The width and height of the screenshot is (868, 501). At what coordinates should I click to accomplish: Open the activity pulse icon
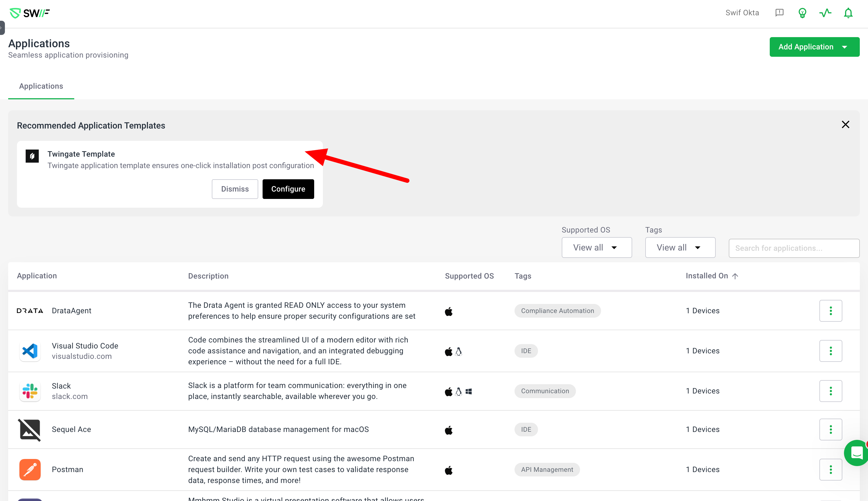tap(825, 13)
